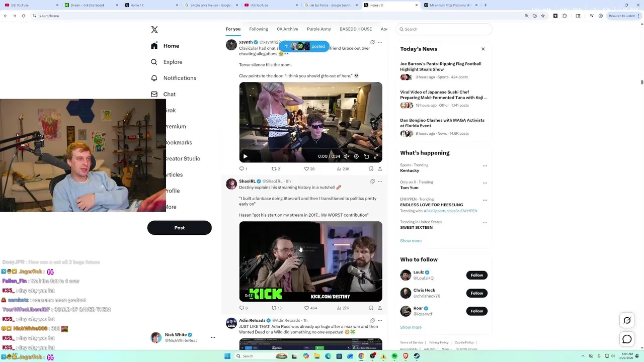
Task: Switch to the Purple Army tab
Action: point(319,29)
